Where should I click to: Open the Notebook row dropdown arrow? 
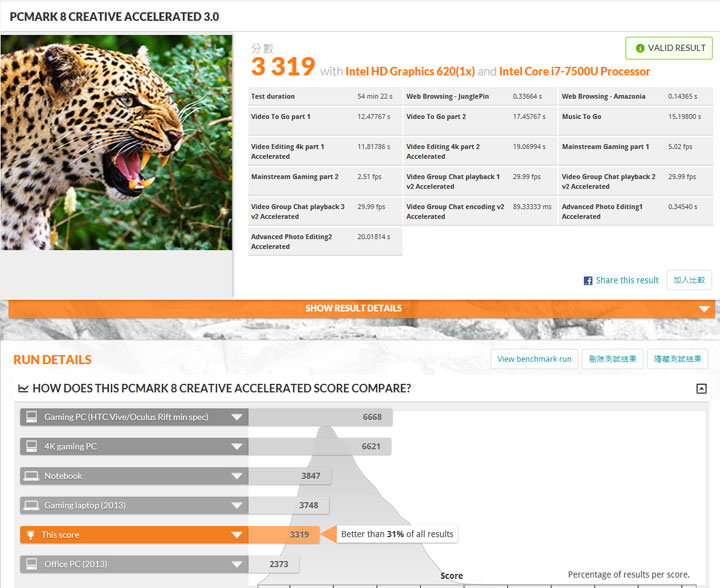(x=237, y=476)
